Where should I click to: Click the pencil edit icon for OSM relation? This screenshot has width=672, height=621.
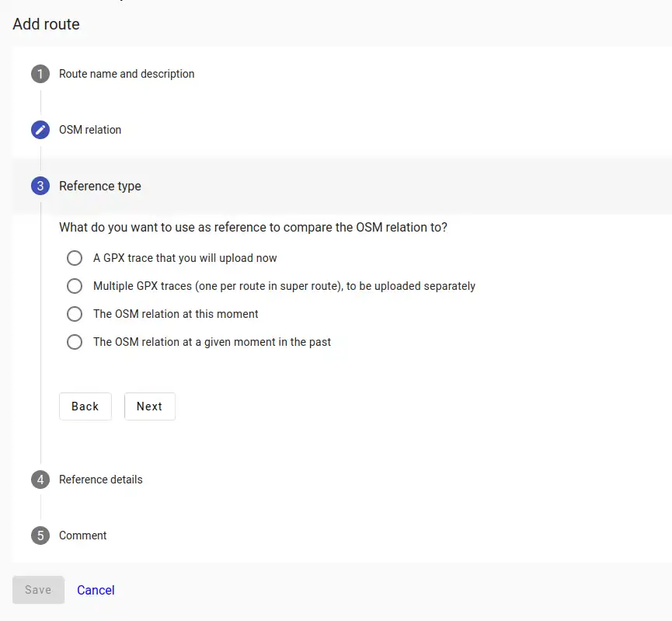pos(40,130)
